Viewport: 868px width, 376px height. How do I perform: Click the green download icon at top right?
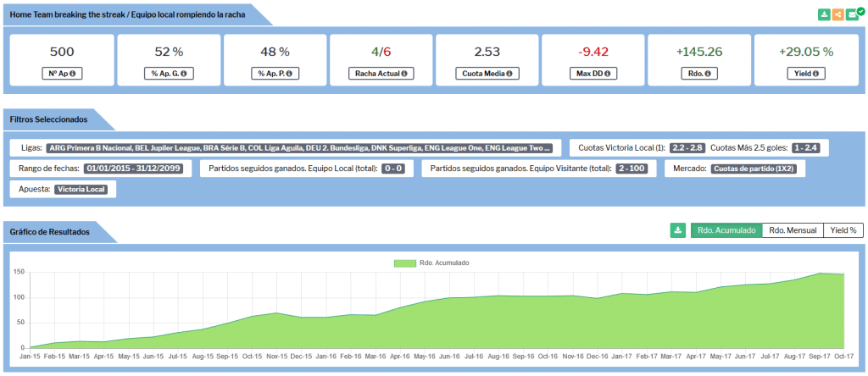tap(824, 14)
